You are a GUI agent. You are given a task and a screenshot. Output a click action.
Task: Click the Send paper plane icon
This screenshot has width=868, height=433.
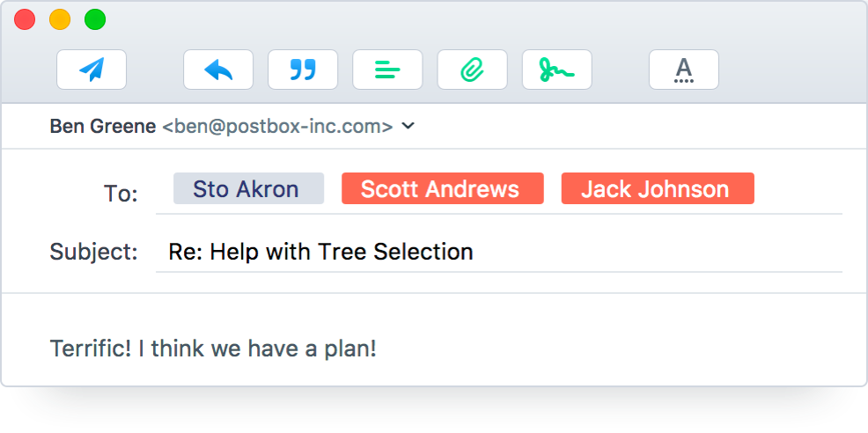coord(92,70)
